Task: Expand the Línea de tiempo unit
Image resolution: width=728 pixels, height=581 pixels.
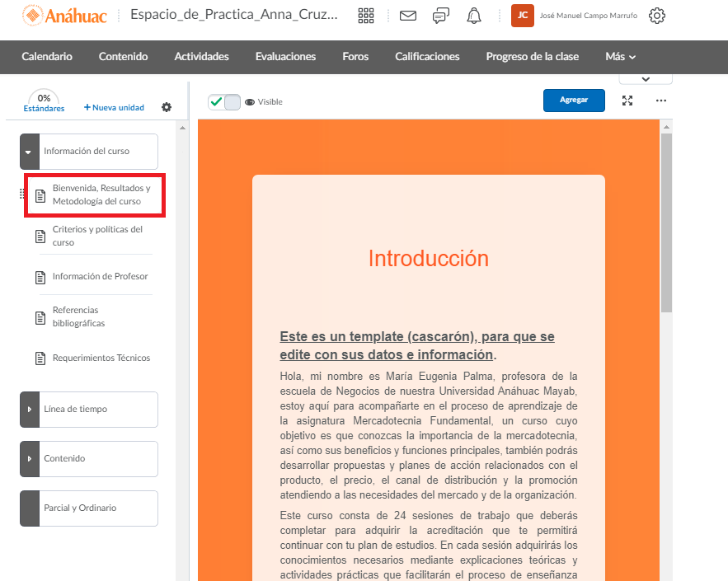Action: coord(30,410)
